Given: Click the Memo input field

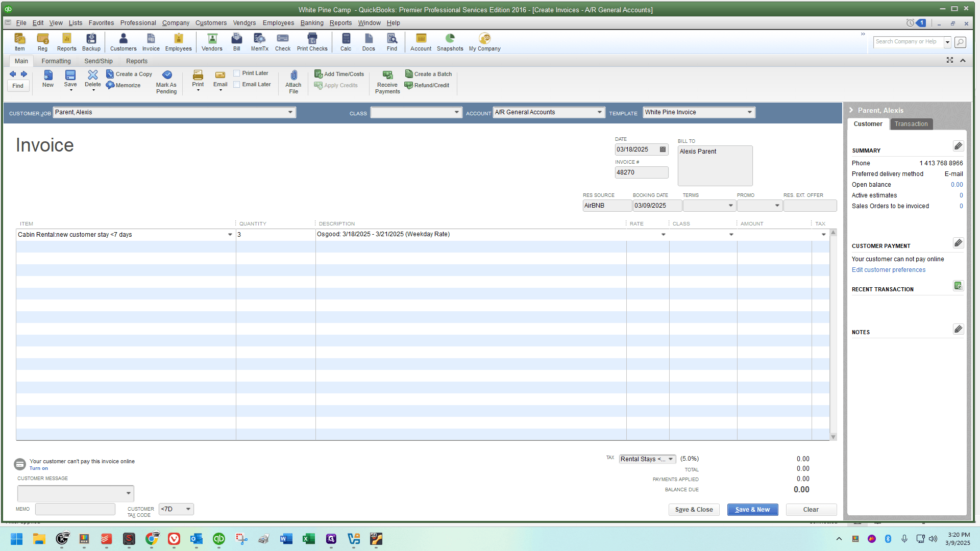Looking at the screenshot, I should pos(75,509).
